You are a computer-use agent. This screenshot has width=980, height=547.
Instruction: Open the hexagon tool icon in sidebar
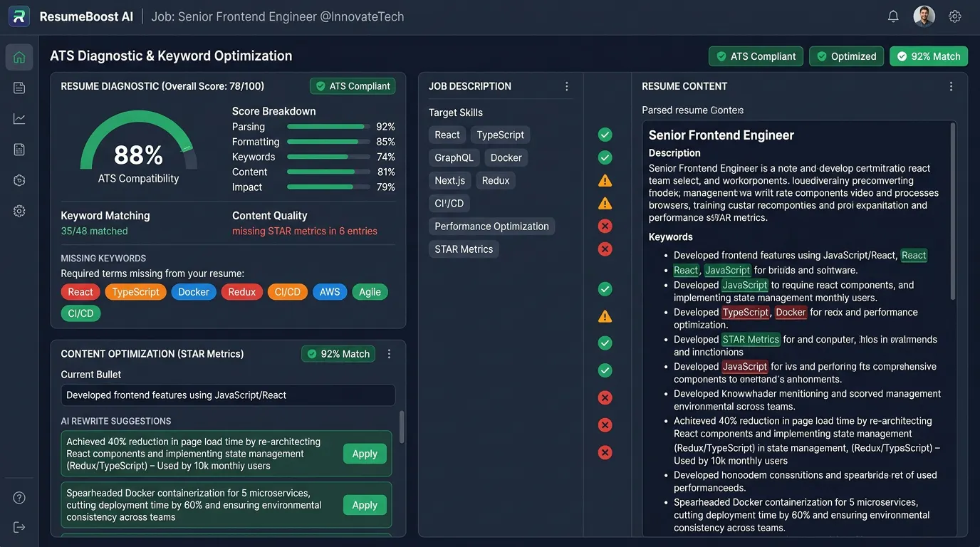pos(19,180)
